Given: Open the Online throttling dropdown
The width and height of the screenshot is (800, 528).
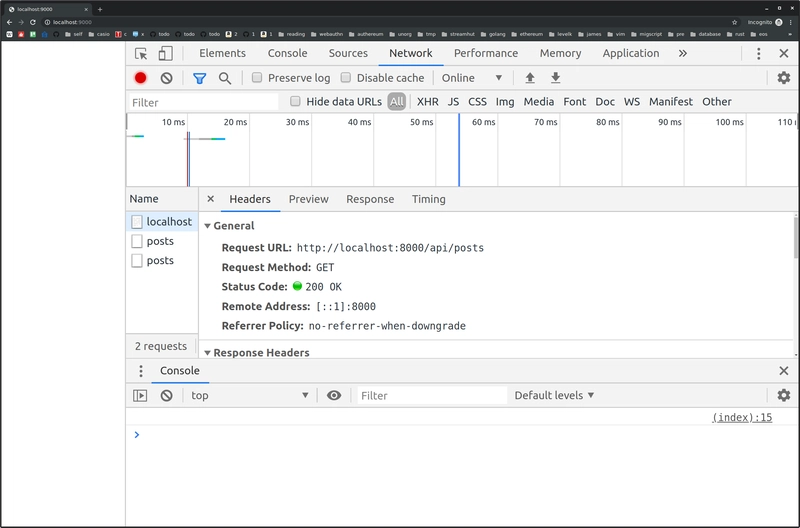Looking at the screenshot, I should pos(472,78).
